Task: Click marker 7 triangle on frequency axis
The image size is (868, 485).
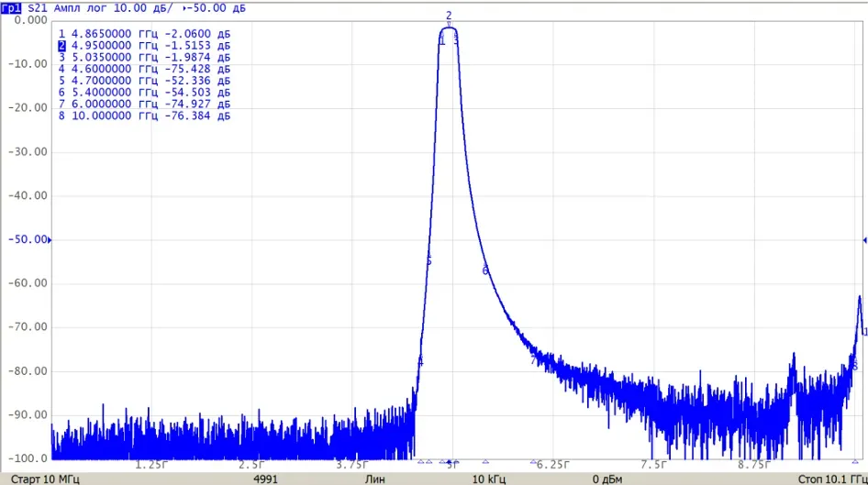Action: tap(534, 461)
